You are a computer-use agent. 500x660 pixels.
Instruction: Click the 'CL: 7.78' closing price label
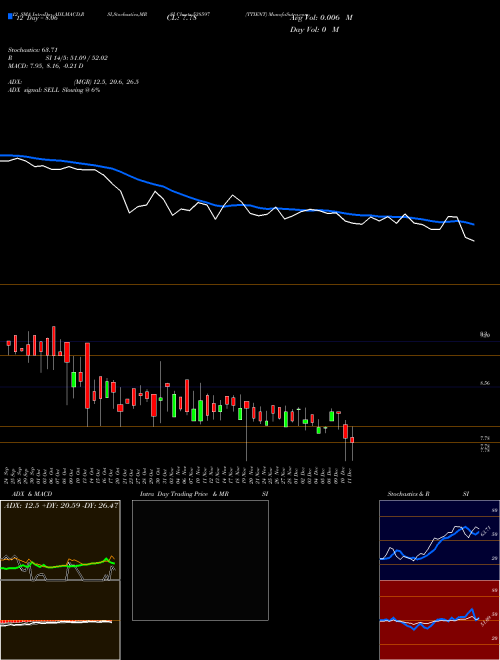181,18
